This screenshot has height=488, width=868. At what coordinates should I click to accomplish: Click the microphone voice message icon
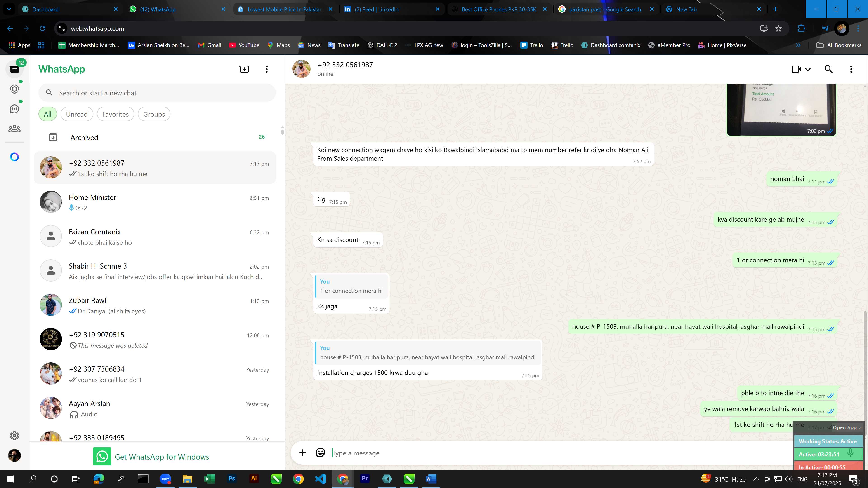(x=850, y=453)
